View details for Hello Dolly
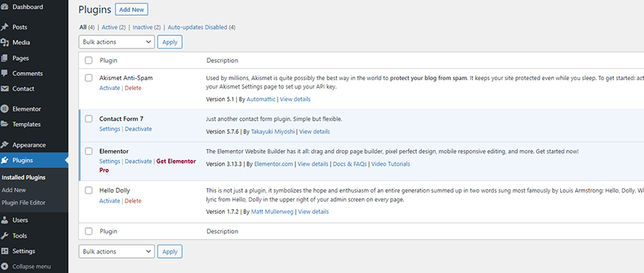Viewport: 644px width, 273px height. pos(313,211)
